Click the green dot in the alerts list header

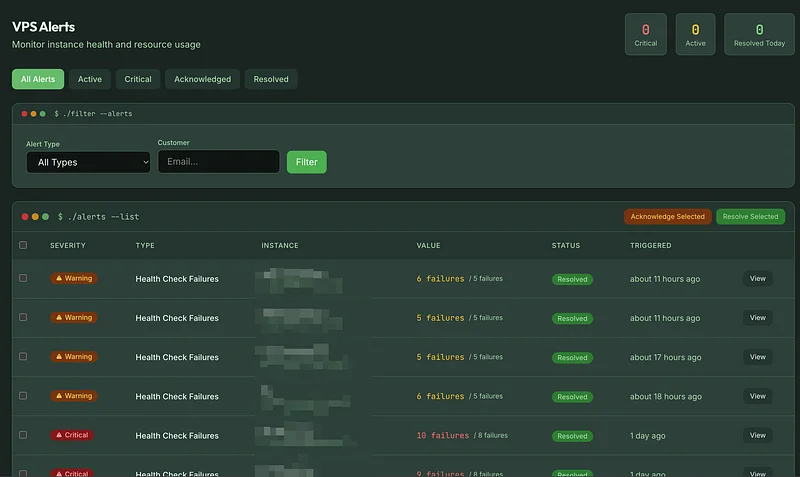pyautogui.click(x=45, y=217)
